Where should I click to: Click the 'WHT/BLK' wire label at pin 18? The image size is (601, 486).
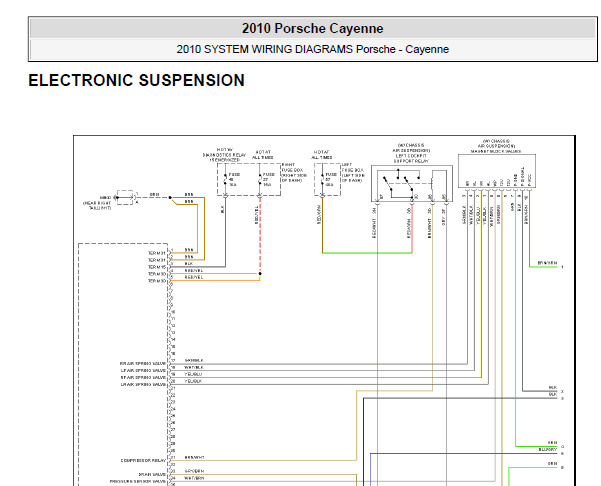(x=194, y=368)
